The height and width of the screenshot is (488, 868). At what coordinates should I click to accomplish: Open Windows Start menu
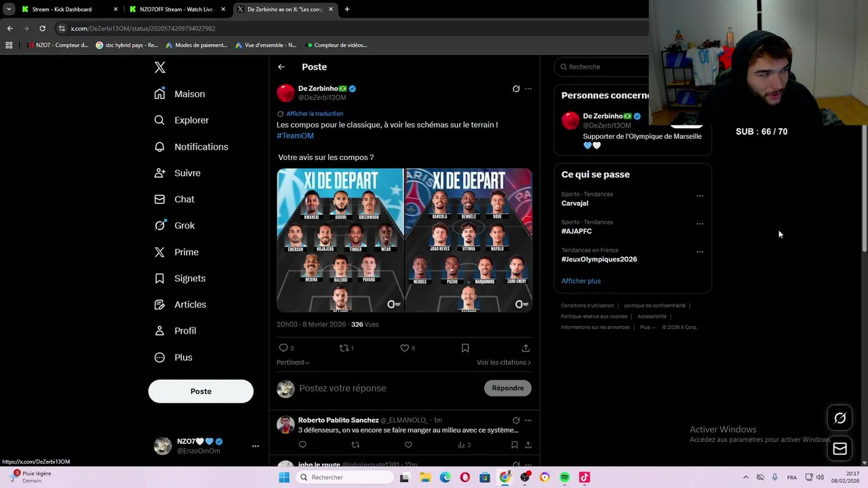(x=284, y=477)
